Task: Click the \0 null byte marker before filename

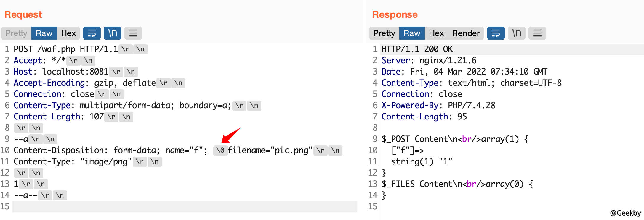Action: [x=220, y=150]
